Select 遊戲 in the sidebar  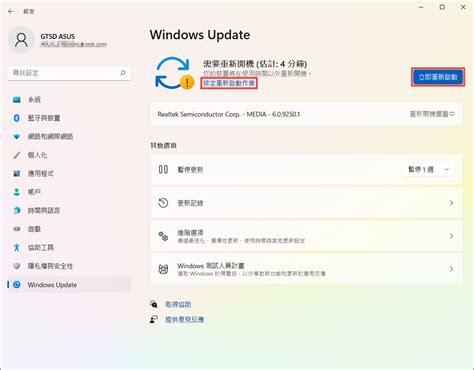coord(69,229)
